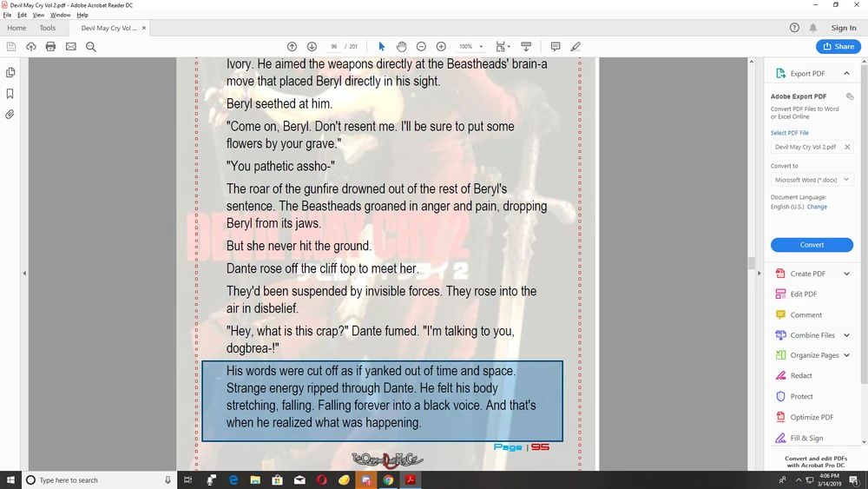This screenshot has width=868, height=489.
Task: Activate the selection arrow tool
Action: pyautogui.click(x=381, y=47)
